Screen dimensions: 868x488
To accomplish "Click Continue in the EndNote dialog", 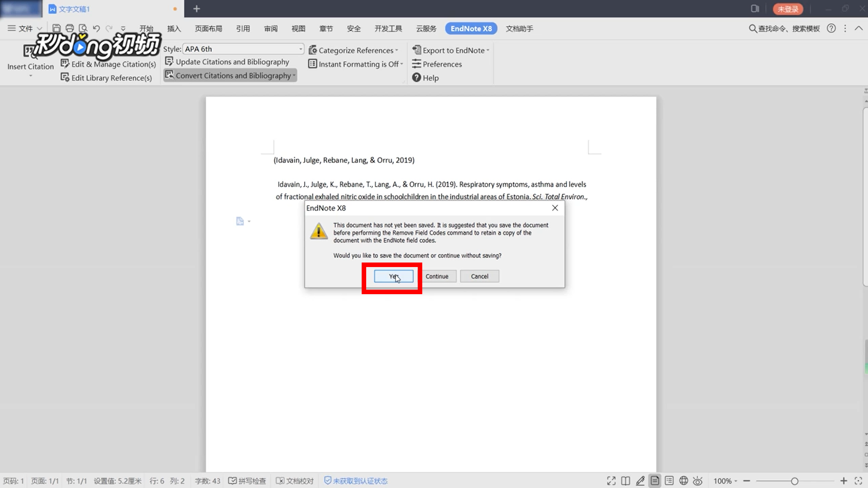I will tap(438, 276).
